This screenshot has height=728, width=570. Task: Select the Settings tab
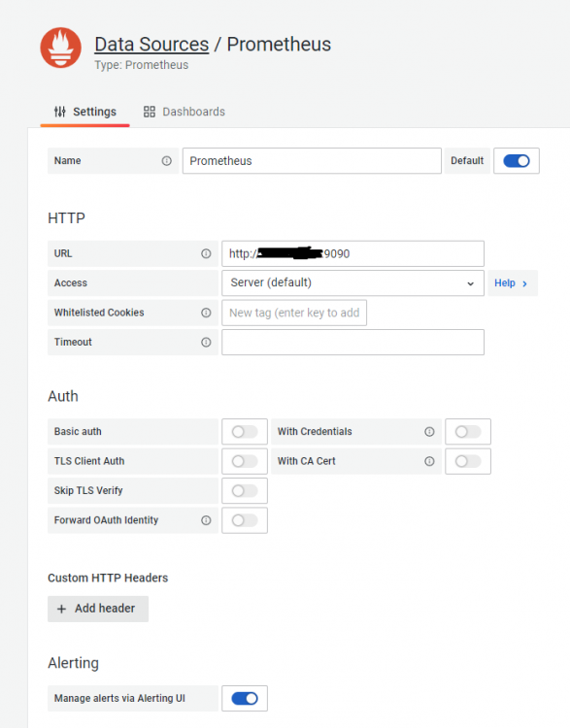click(85, 112)
